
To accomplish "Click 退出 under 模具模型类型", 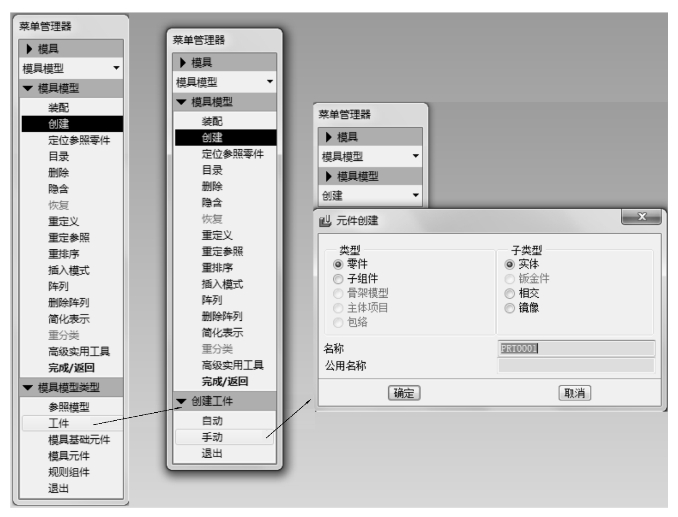I will (59, 488).
